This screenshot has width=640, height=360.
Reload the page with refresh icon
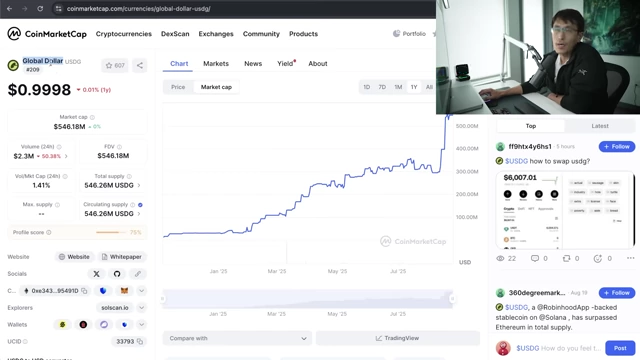tap(40, 9)
